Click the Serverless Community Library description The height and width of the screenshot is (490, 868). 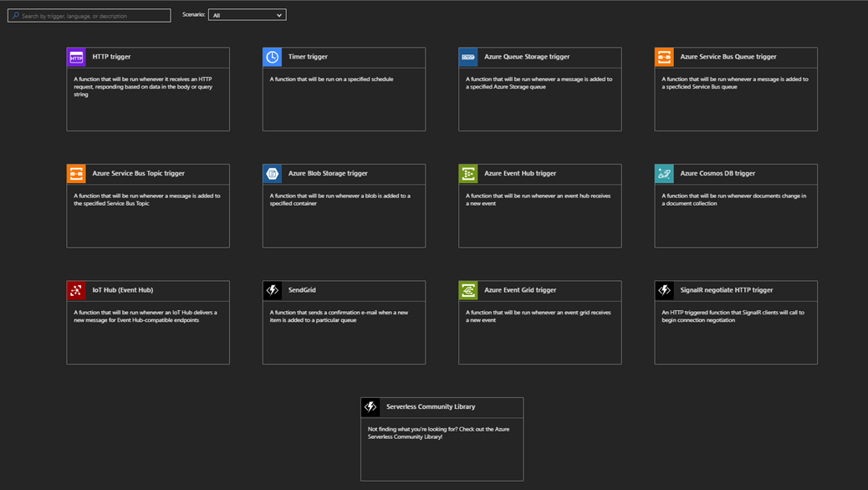pyautogui.click(x=438, y=433)
